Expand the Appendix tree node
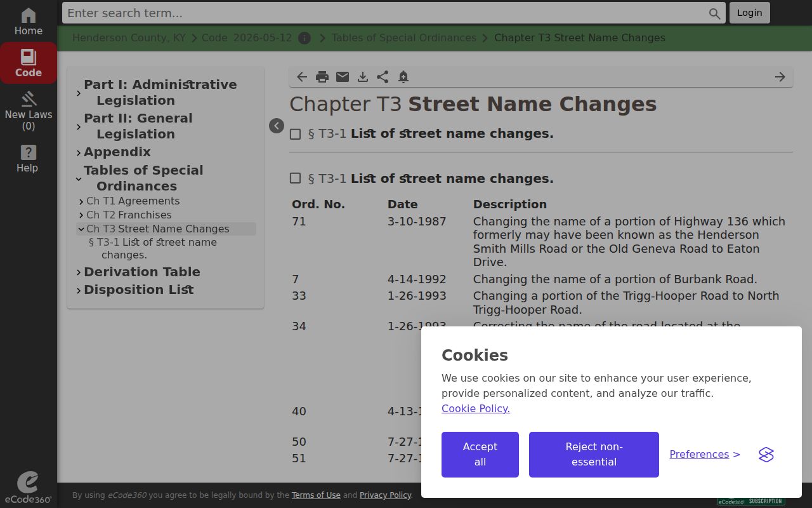Image resolution: width=812 pixels, height=508 pixels. (79, 153)
